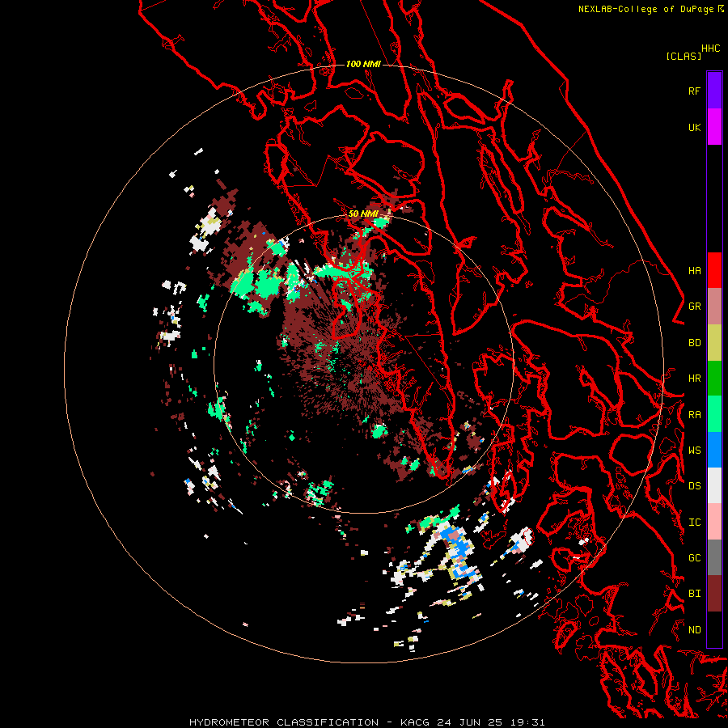Click the DS white legend swatch
The width and height of the screenshot is (728, 728).
point(714,485)
